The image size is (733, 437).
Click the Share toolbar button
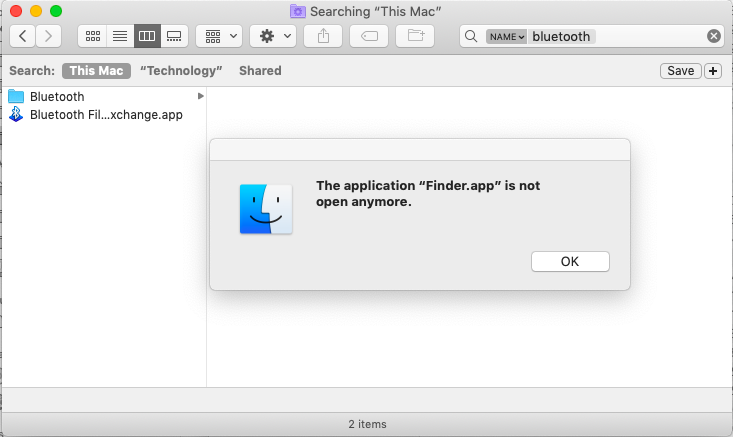pyautogui.click(x=323, y=36)
